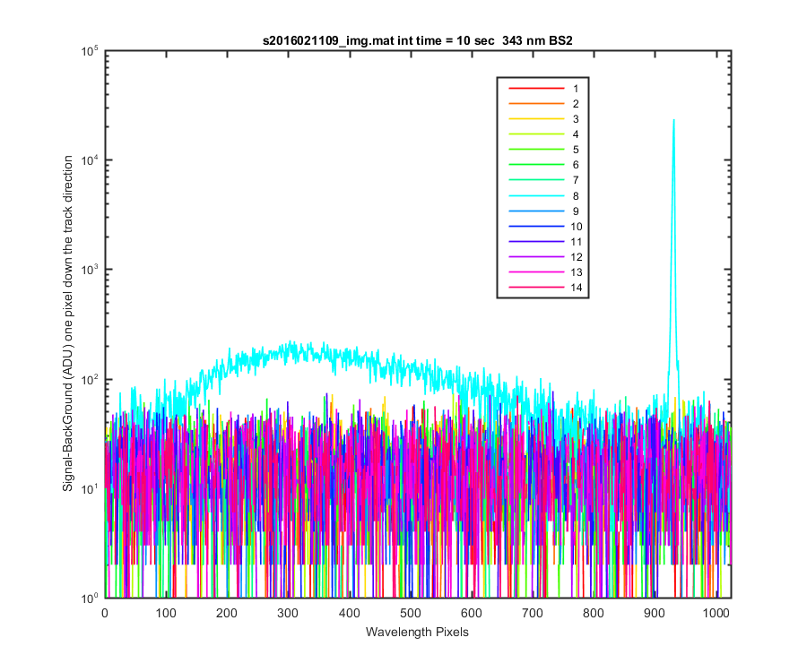This screenshot has width=807, height=672.
Task: Click y-axis tick label 10^4
Action: (x=90, y=160)
